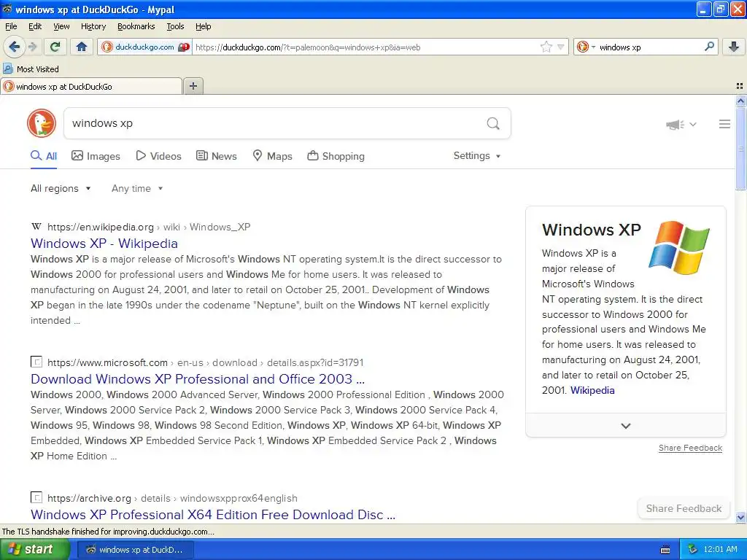Screen dimensions: 747x560
Task: Open the megaphone dropdown near the menu
Action: pyautogui.click(x=681, y=124)
